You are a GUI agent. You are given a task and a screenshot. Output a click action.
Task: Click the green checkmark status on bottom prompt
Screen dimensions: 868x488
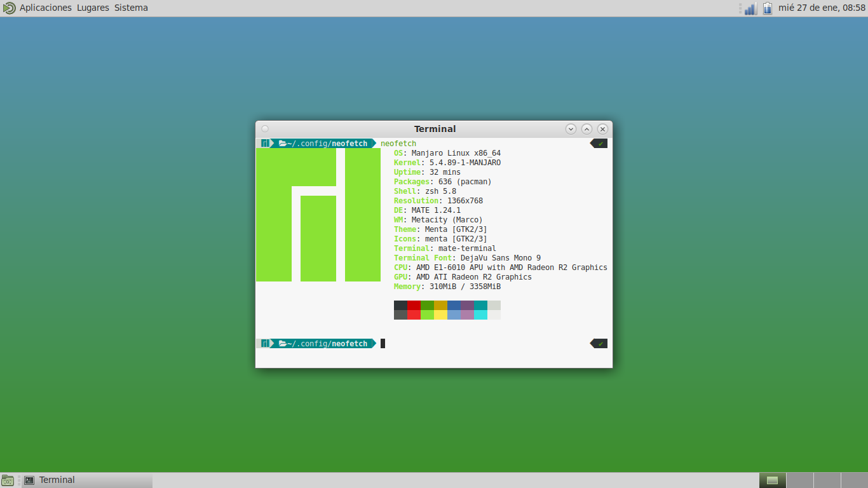[x=600, y=344]
